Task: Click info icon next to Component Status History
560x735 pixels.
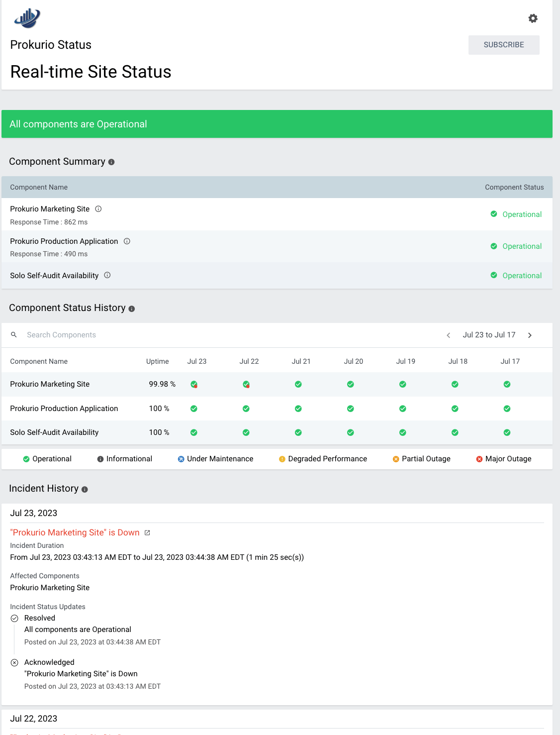Action: pos(132,309)
